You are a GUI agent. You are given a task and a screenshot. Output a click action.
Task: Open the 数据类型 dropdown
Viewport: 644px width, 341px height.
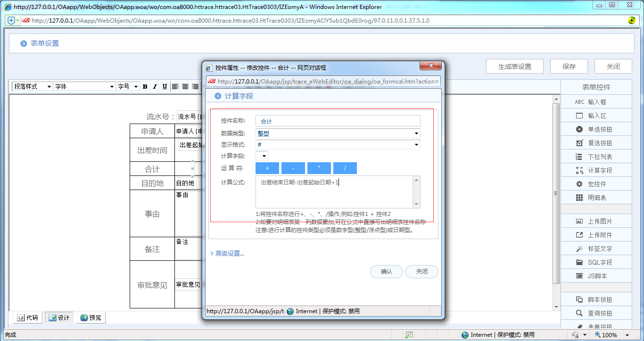click(338, 133)
